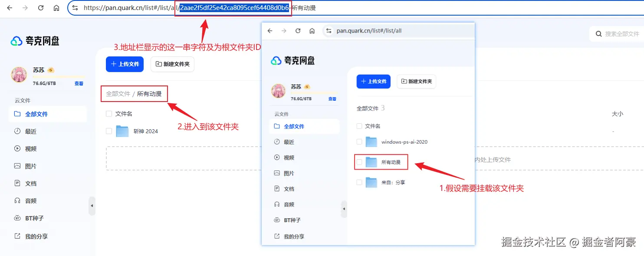The image size is (644, 256).
Task: Click 查看 storage link in outer sidebar
Action: click(x=79, y=83)
